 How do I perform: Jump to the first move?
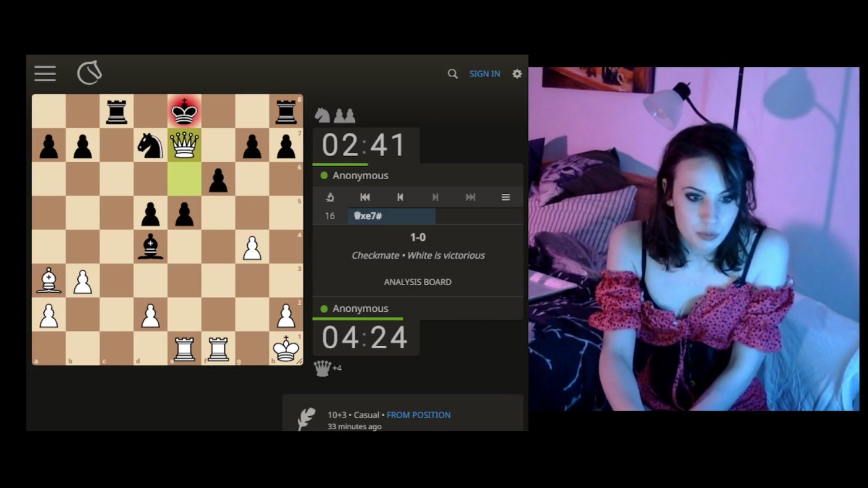point(365,197)
